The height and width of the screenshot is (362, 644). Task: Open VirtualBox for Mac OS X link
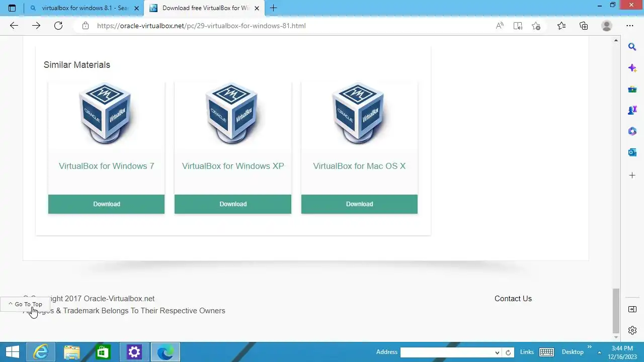pyautogui.click(x=359, y=166)
